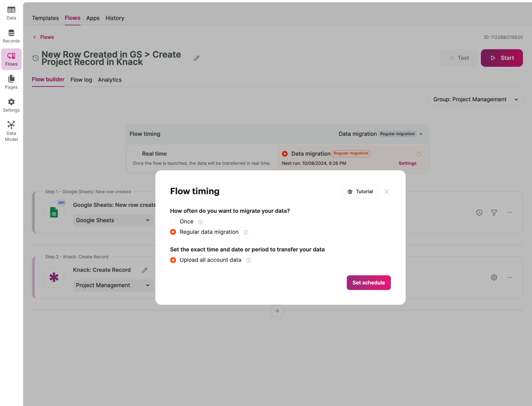Open the Group: Project Management dropdown

click(x=475, y=100)
